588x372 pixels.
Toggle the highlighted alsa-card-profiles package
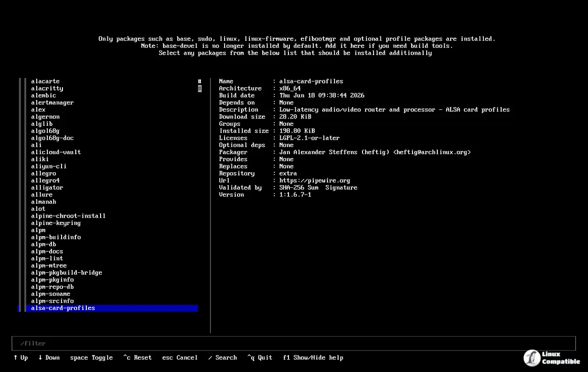(108, 308)
